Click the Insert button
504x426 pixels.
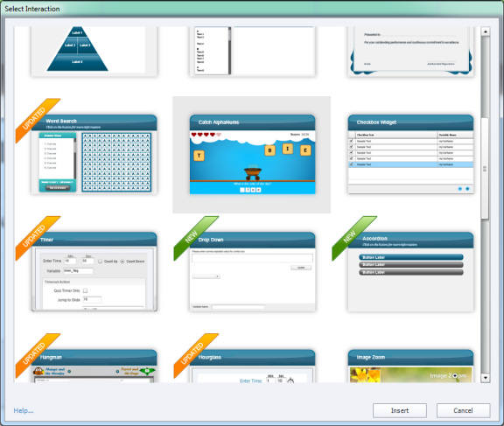[400, 410]
